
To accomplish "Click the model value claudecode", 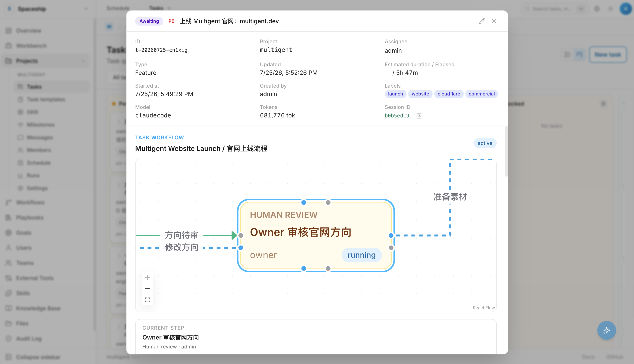I will tap(153, 116).
